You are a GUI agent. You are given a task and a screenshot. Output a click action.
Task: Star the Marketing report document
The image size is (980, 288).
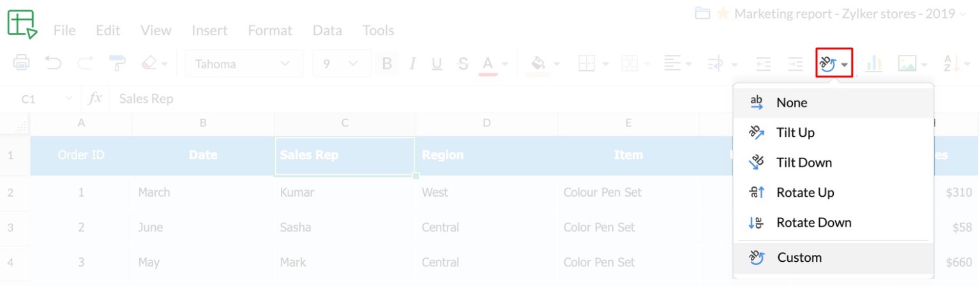(x=723, y=13)
